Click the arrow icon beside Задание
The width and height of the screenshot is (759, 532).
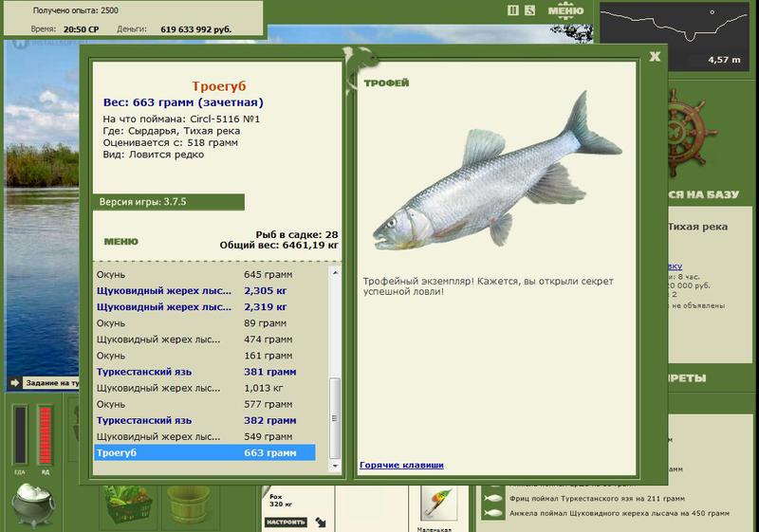pyautogui.click(x=15, y=382)
